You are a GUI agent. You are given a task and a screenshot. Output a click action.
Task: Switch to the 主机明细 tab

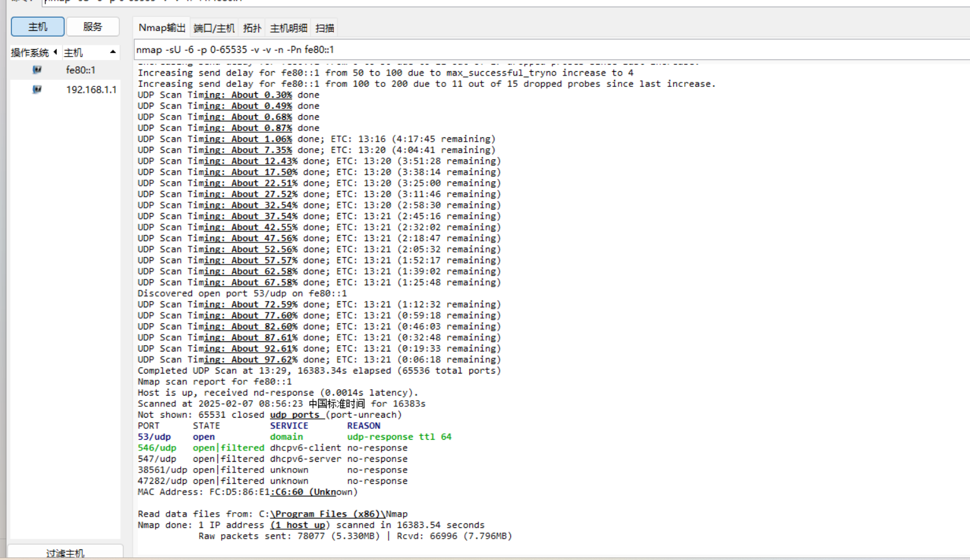[288, 28]
